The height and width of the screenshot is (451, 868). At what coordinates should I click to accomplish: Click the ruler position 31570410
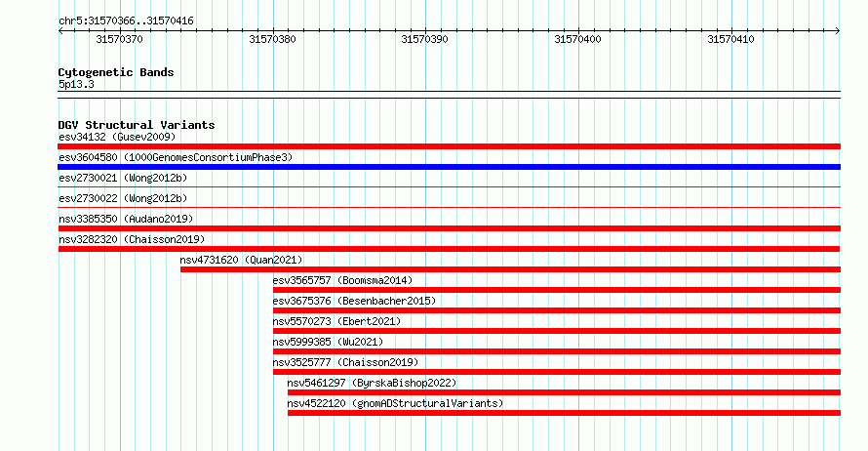(730, 39)
